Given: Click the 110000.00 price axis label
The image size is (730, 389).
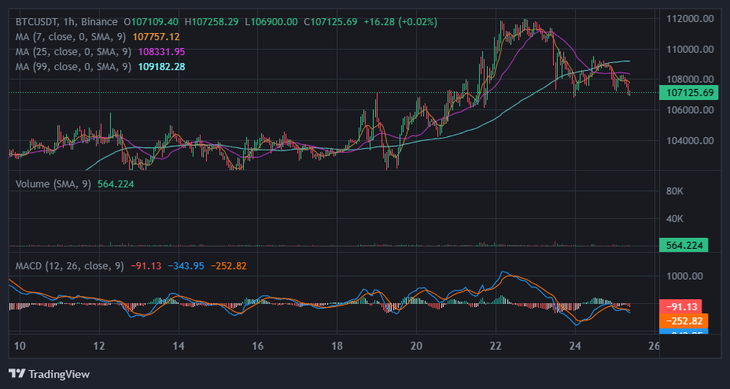Looking at the screenshot, I should [690, 49].
